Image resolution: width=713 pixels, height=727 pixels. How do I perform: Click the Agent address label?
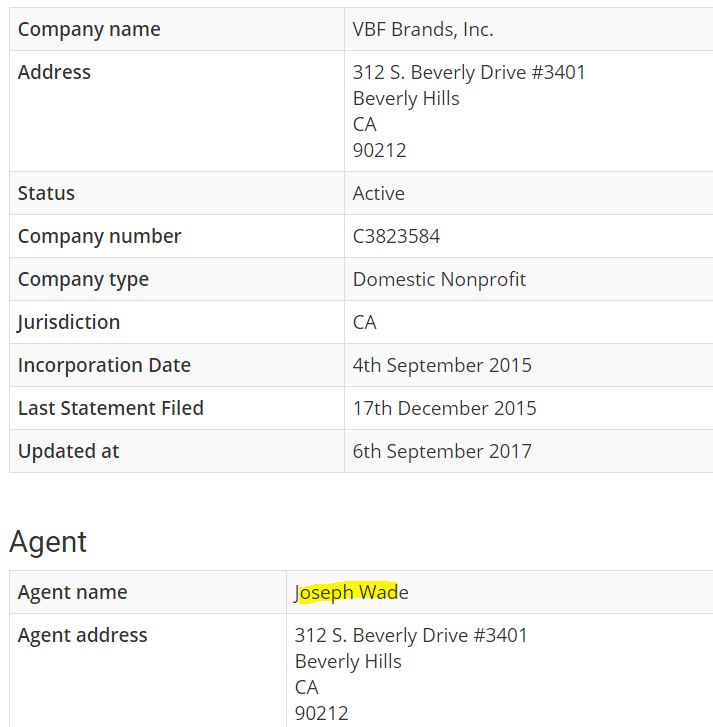(82, 635)
